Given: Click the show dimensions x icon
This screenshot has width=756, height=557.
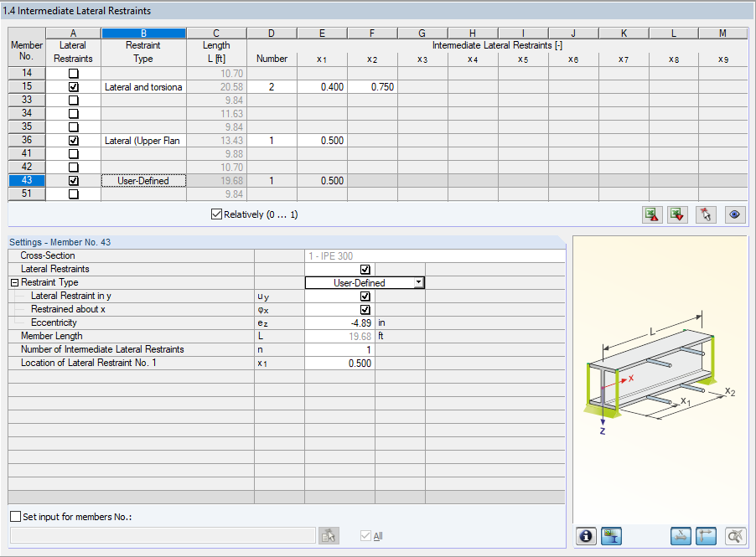Looking at the screenshot, I should (681, 536).
